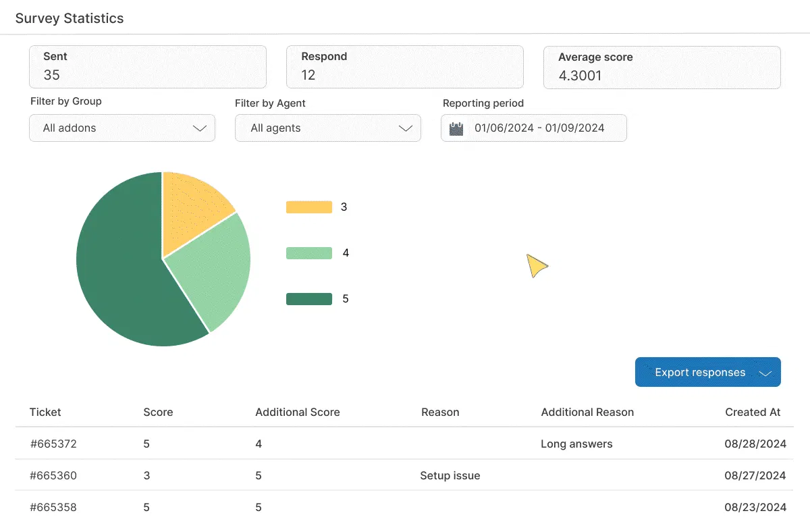Click the Additional Reason column header
Image resolution: width=810 pixels, height=532 pixels.
pos(587,412)
